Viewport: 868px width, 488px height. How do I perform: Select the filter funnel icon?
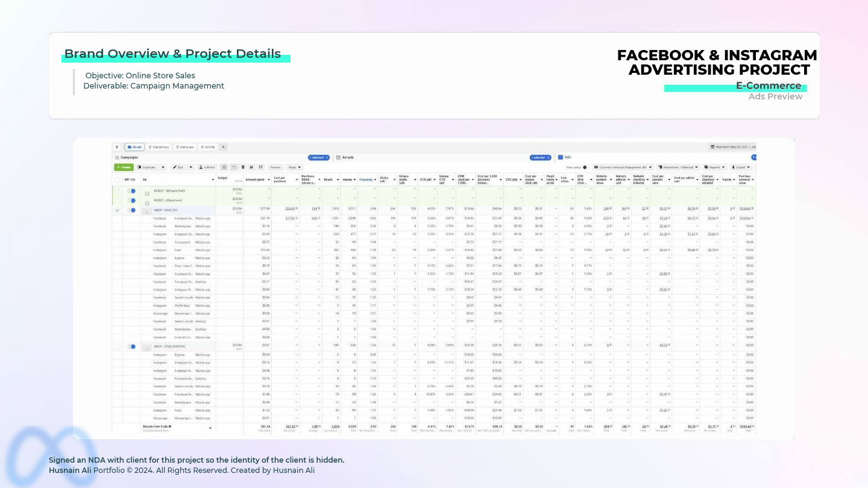click(117, 147)
